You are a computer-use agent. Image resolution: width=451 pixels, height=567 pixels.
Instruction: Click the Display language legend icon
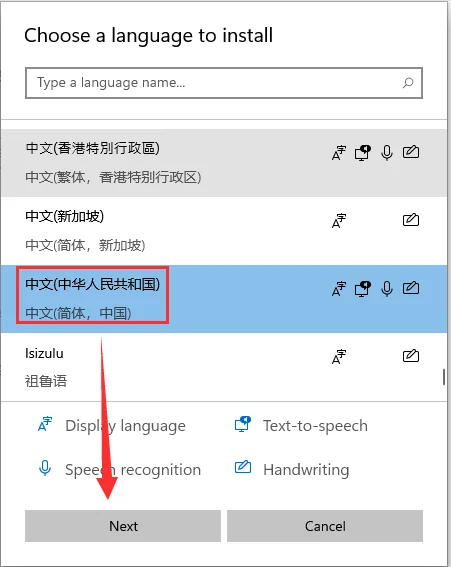tap(45, 425)
